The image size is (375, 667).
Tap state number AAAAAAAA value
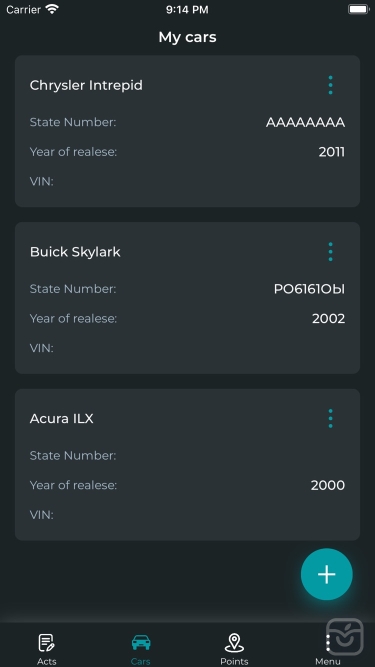coord(305,123)
